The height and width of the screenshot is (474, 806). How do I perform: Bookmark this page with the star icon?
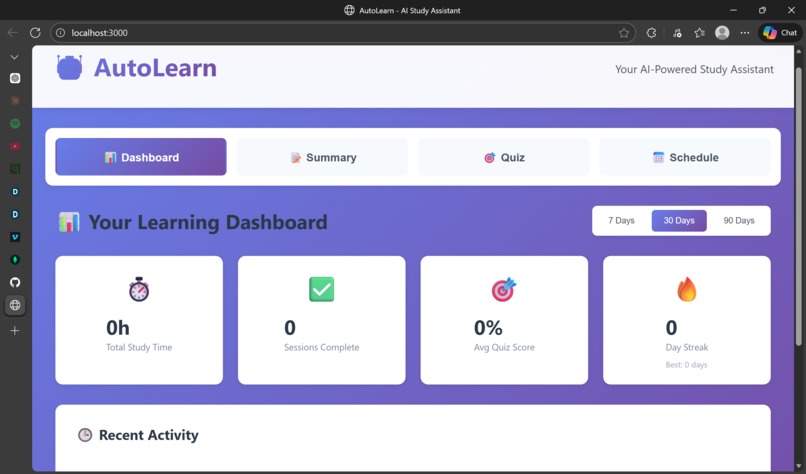624,33
